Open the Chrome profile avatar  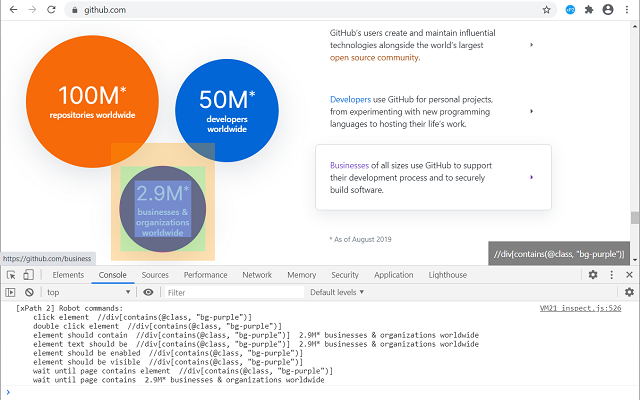tap(608, 10)
